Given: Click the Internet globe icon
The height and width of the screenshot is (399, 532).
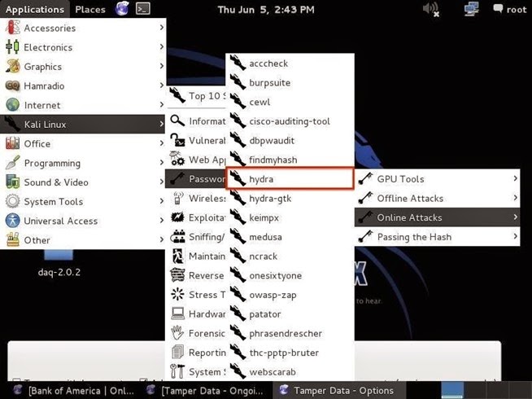Looking at the screenshot, I should [x=12, y=105].
